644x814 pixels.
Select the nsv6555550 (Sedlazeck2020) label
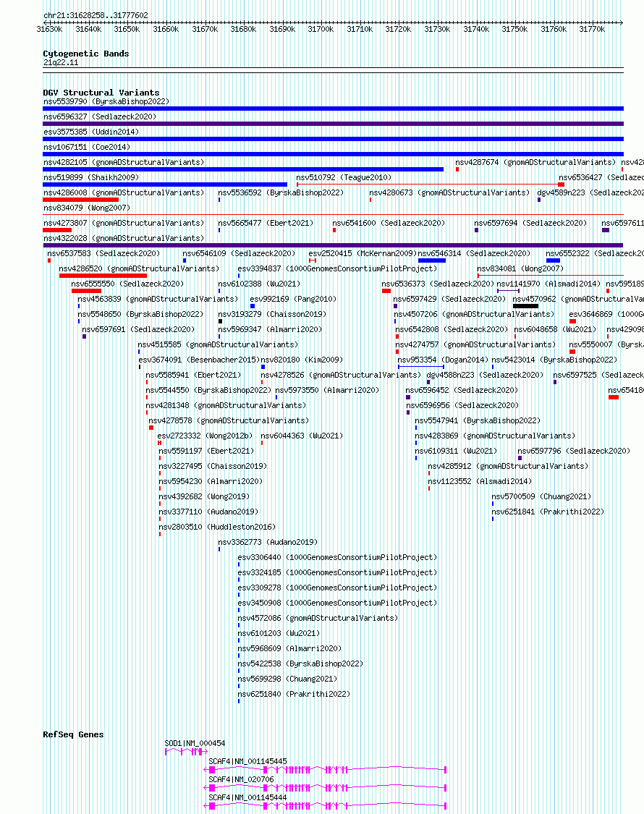point(128,284)
